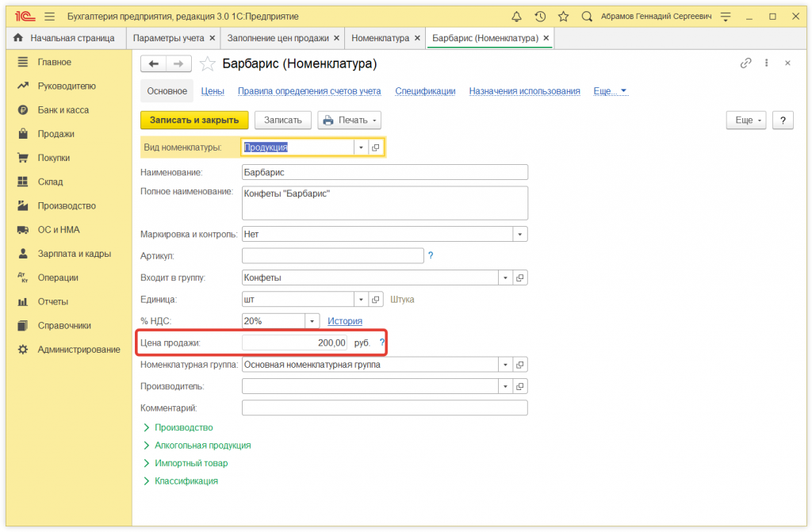
Task: Open the % НДС dropdown
Action: [x=312, y=321]
